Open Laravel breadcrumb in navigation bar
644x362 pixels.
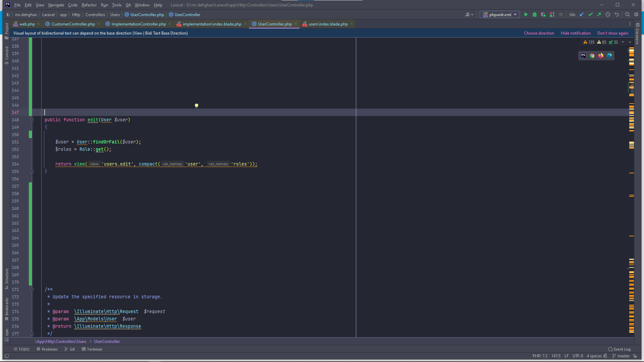(x=48, y=15)
